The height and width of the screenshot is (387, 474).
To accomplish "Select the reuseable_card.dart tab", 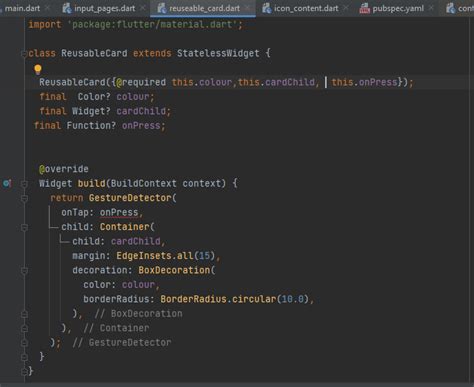I will (204, 8).
